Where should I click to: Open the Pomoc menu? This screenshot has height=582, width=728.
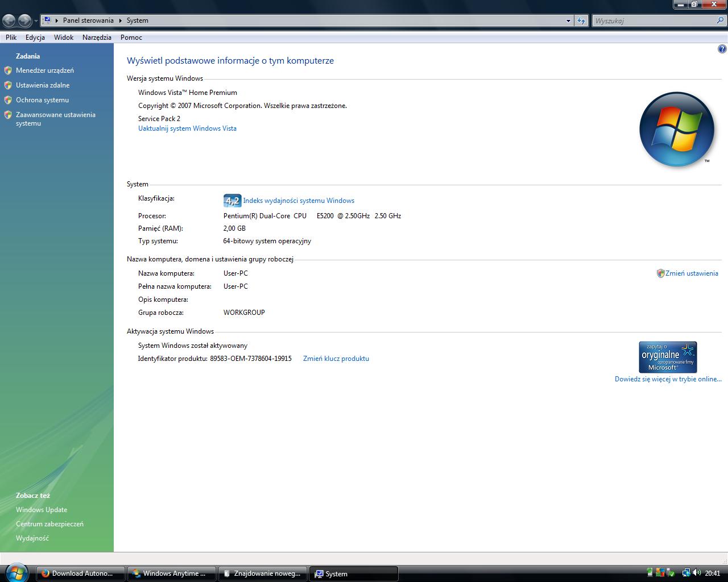coord(131,38)
